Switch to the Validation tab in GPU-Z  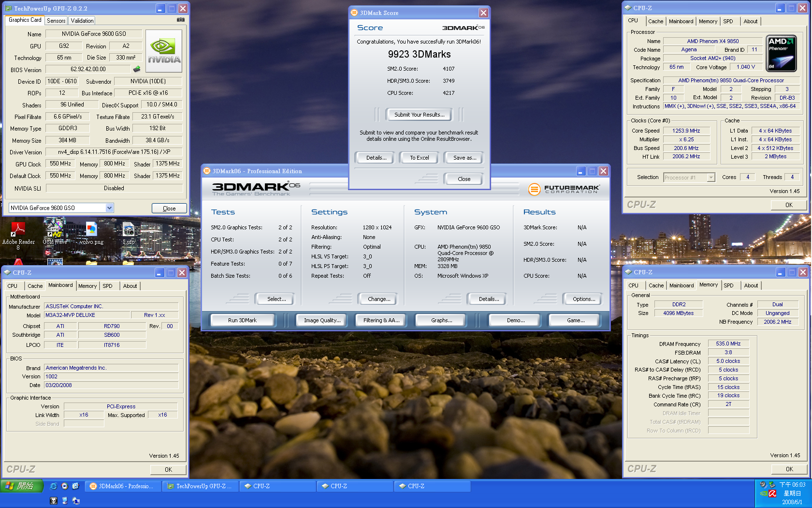[82, 21]
